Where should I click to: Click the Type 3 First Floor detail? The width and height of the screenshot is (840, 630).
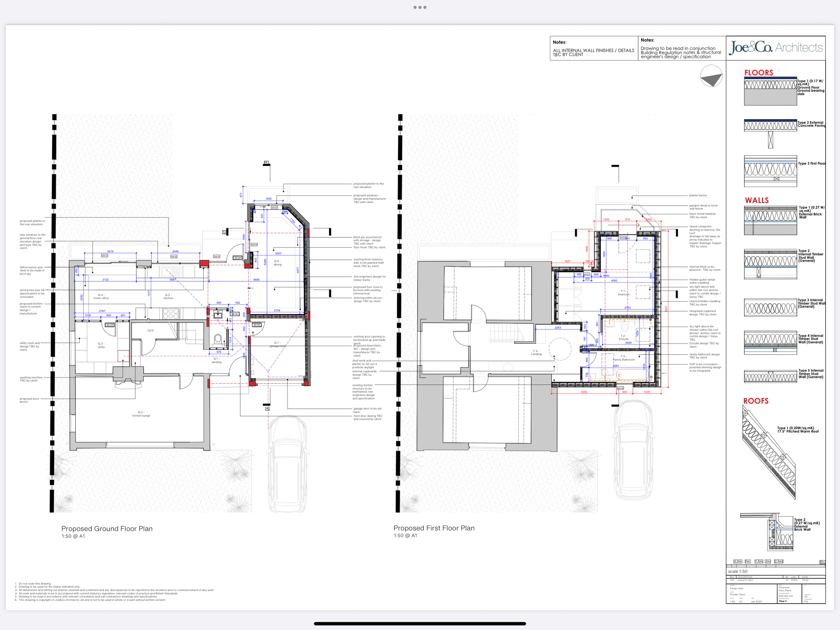(770, 171)
